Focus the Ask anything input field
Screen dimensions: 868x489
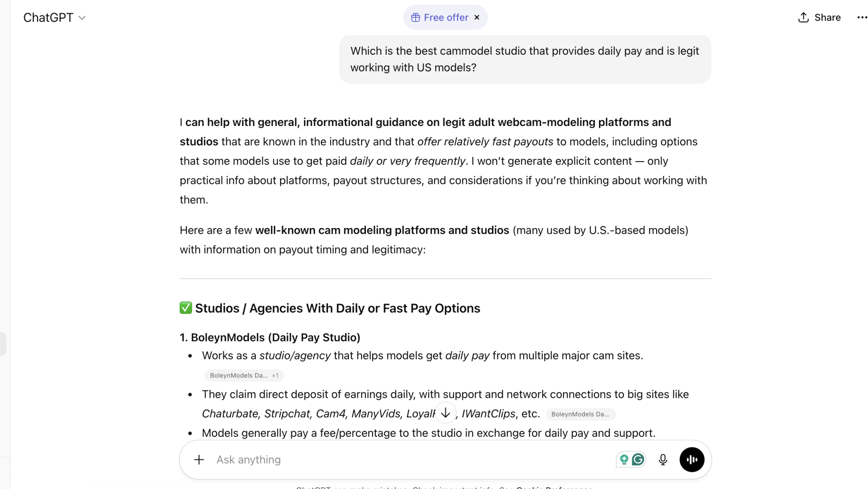[405, 459]
